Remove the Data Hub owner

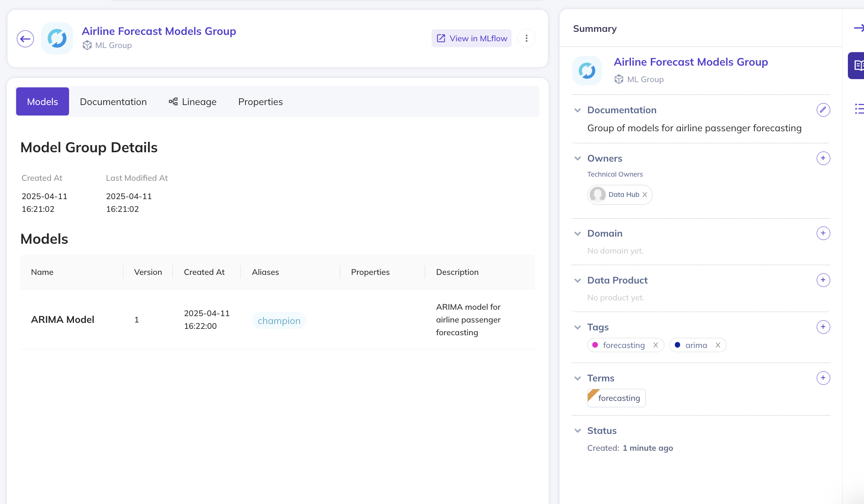pos(645,195)
